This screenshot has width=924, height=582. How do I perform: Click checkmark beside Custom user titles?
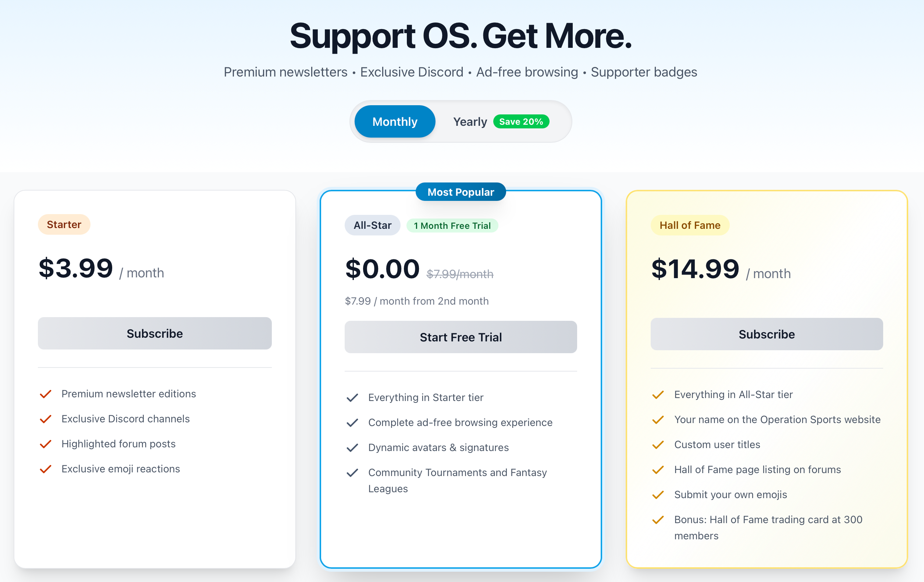[658, 445]
